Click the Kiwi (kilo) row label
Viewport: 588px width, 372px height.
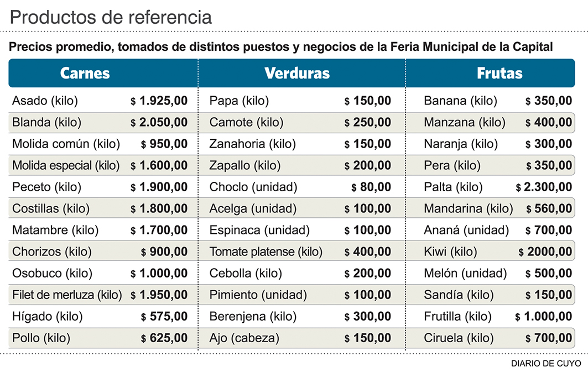450,252
